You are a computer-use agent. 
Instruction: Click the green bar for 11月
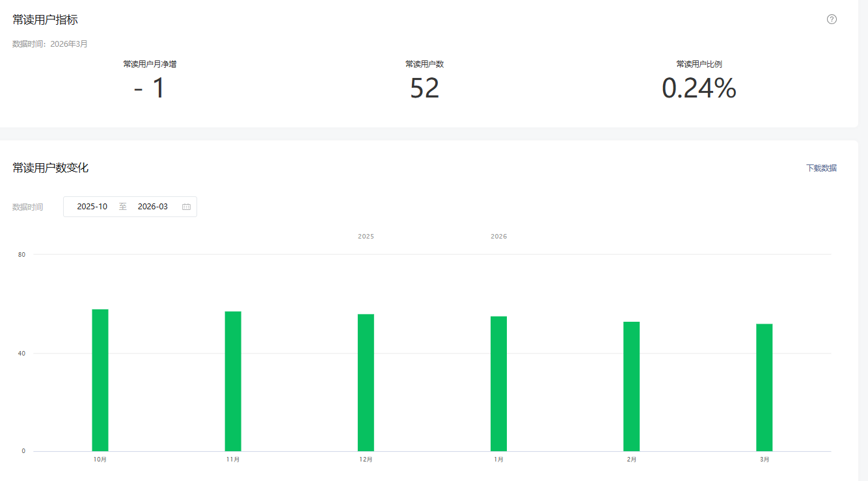pos(233,382)
